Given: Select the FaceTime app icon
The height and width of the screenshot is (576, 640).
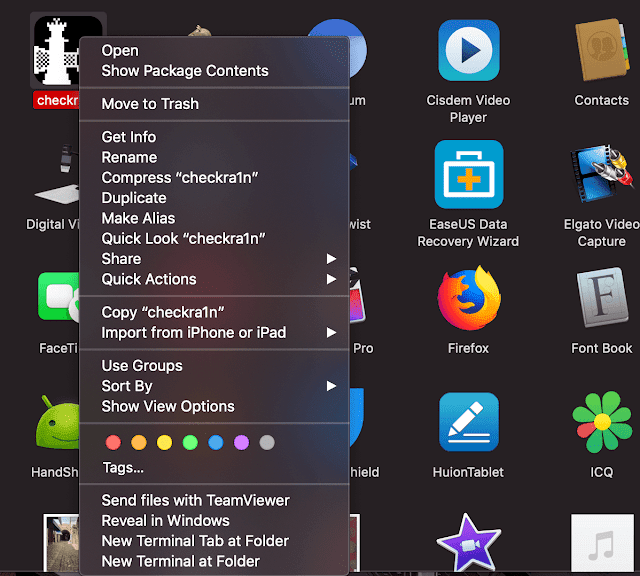Looking at the screenshot, I should [x=58, y=296].
